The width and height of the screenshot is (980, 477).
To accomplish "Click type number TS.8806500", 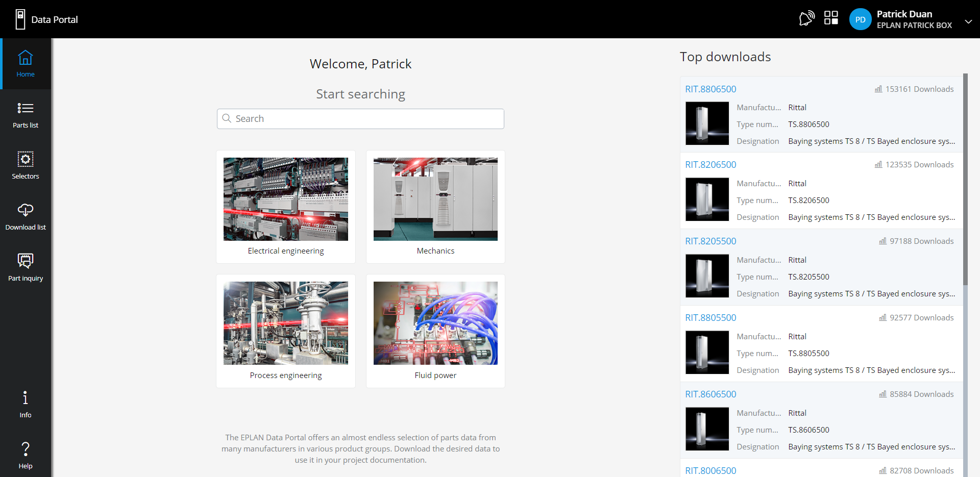I will (x=808, y=124).
